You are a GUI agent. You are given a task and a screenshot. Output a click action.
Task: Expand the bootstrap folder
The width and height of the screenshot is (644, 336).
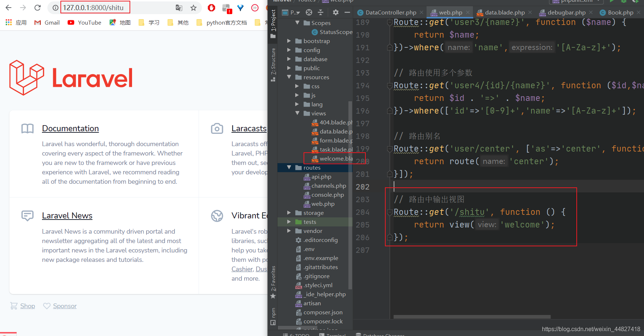pos(289,41)
